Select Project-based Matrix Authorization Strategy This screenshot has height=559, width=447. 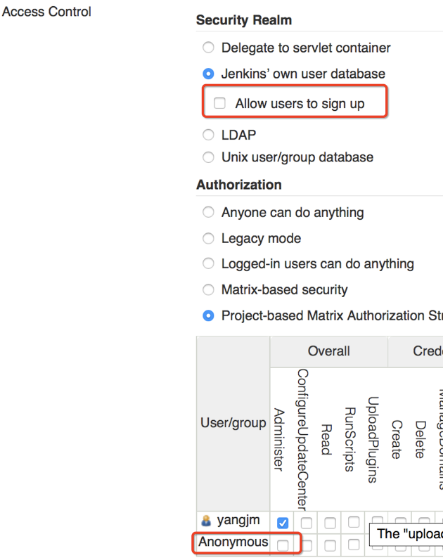pos(208,316)
